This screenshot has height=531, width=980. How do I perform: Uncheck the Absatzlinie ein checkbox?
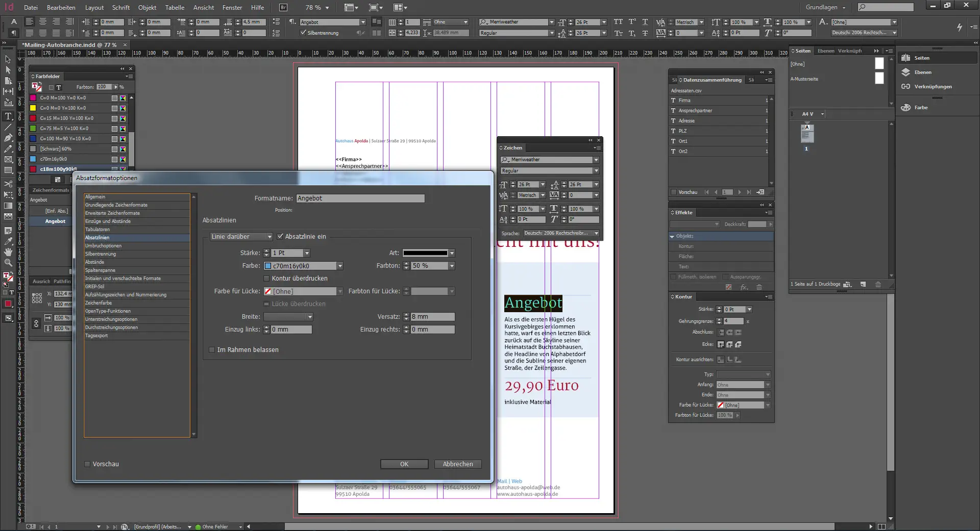click(x=280, y=237)
